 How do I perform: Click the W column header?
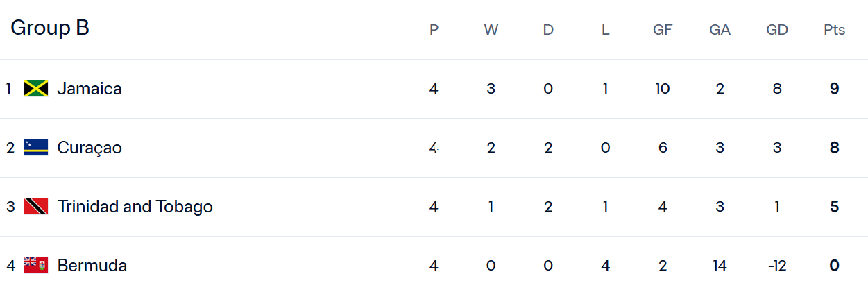(491, 30)
